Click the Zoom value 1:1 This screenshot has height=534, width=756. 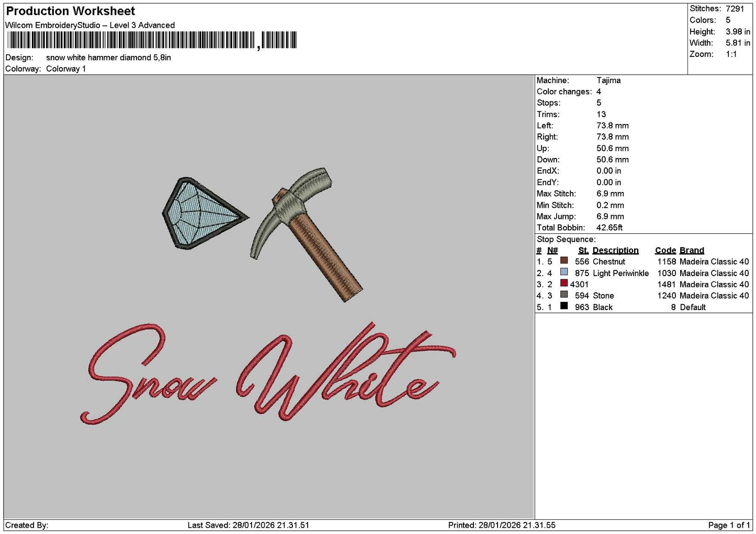tap(731, 54)
